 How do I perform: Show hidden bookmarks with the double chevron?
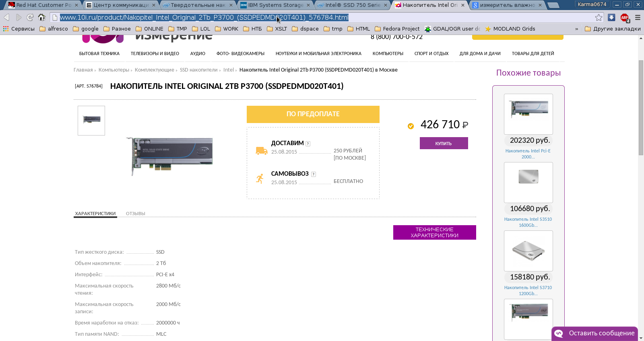(576, 29)
